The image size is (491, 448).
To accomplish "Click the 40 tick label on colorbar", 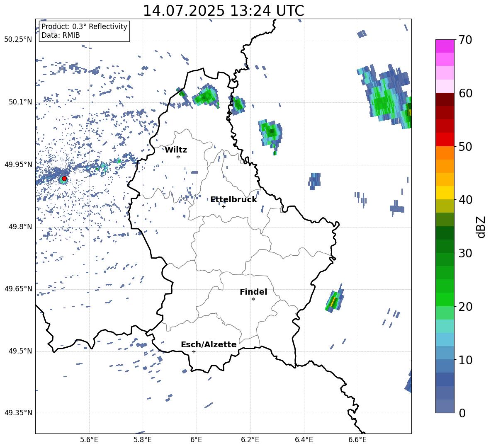I will [x=465, y=200].
